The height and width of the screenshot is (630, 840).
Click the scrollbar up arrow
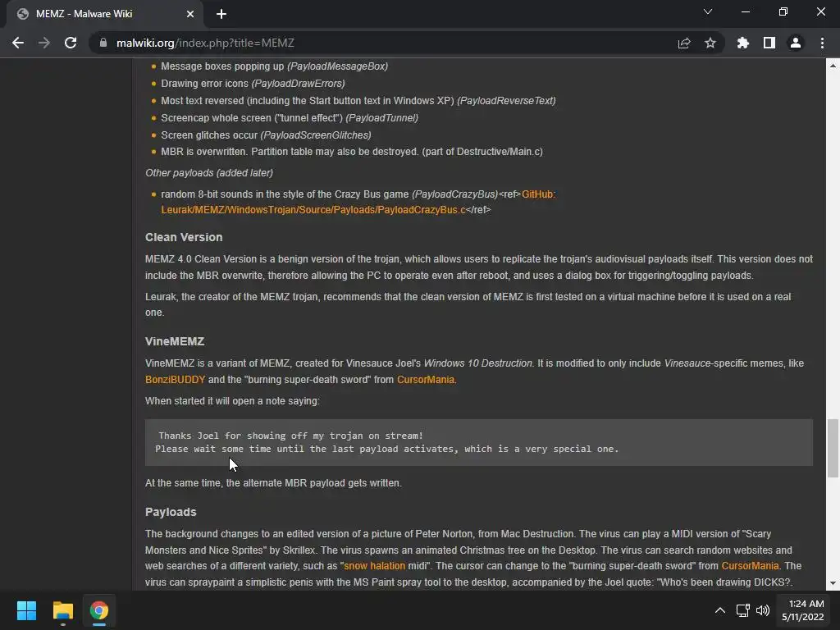coord(833,66)
